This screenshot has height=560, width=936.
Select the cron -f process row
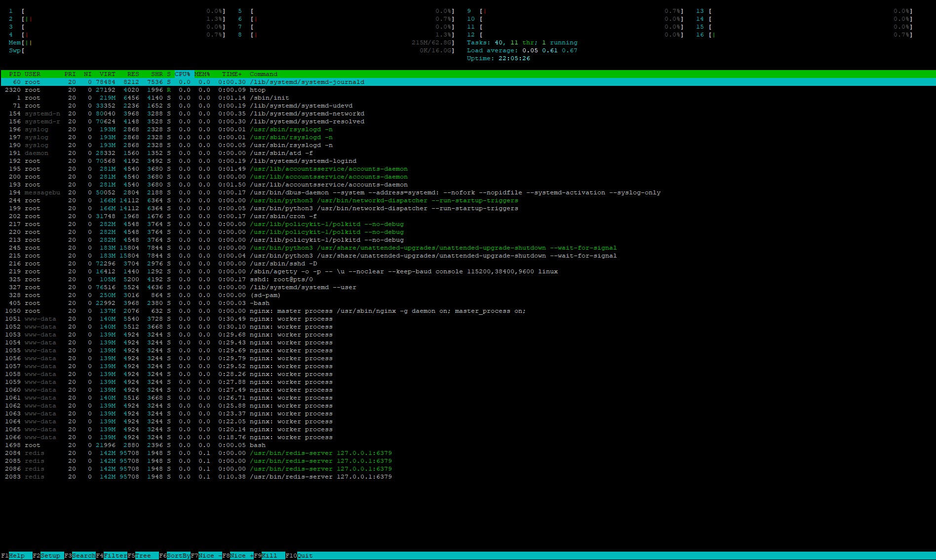click(468, 216)
